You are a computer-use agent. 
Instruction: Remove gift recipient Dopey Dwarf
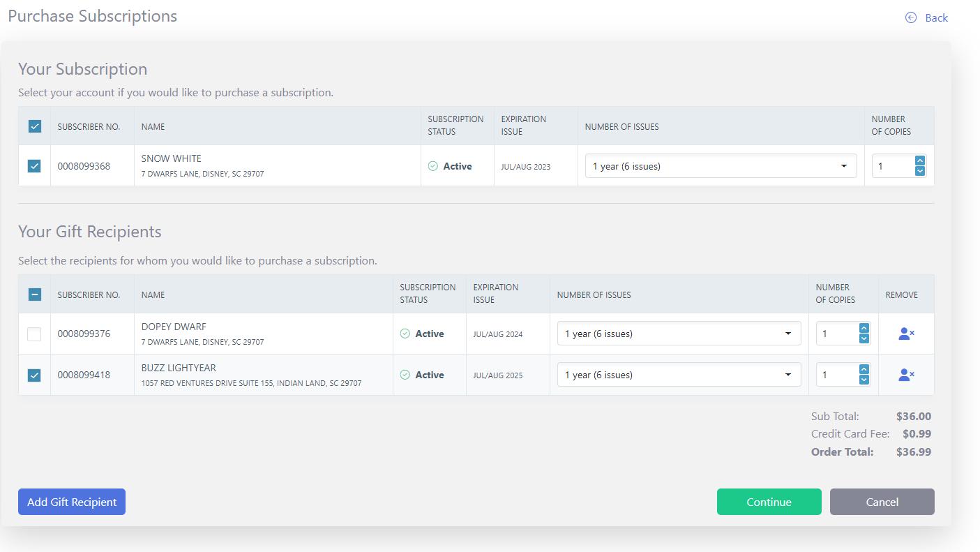pos(906,334)
